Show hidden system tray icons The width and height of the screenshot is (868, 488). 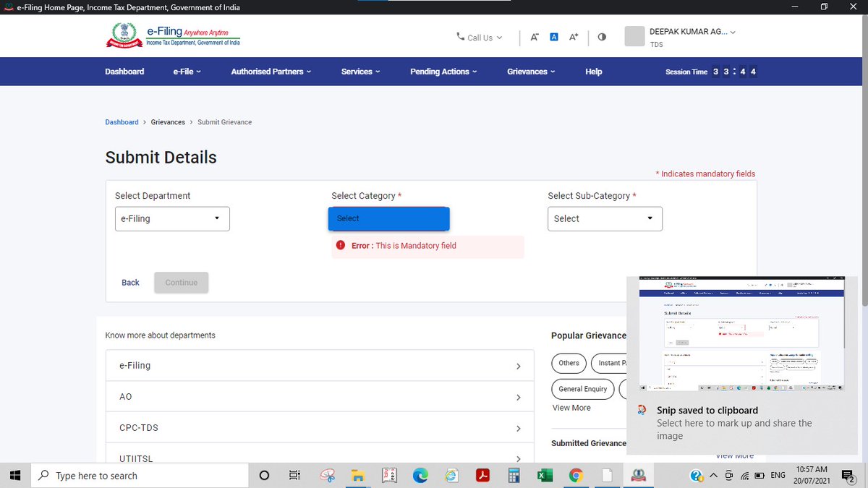pyautogui.click(x=713, y=475)
